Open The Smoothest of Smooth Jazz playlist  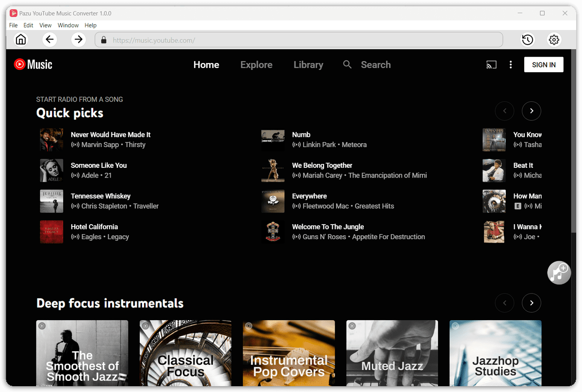click(x=82, y=353)
